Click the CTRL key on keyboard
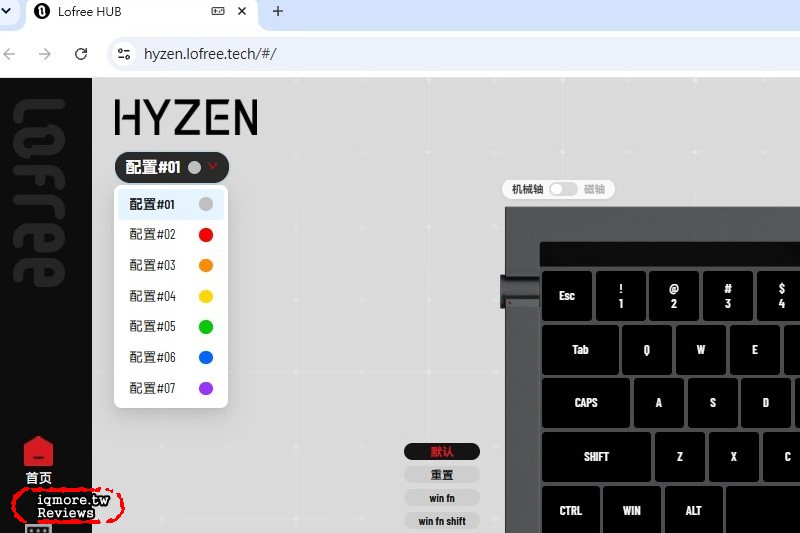Screen dimensions: 800x533 click(571, 510)
